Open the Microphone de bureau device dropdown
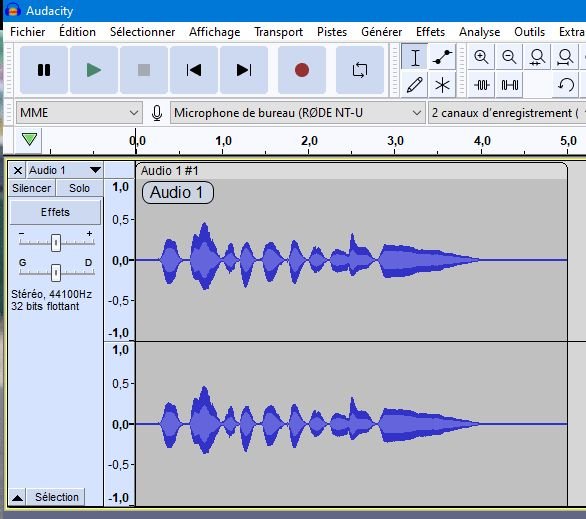The image size is (586, 519). coord(297,112)
